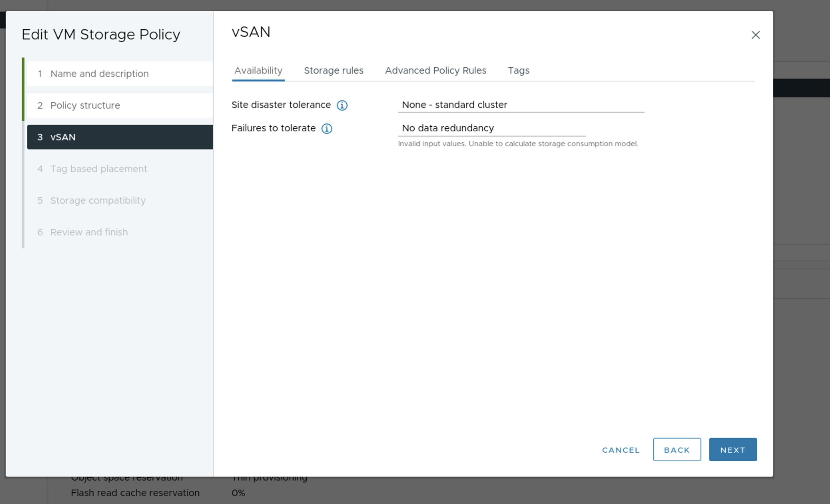The width and height of the screenshot is (830, 504).
Task: Click the vSAN page heading
Action: pyautogui.click(x=250, y=32)
